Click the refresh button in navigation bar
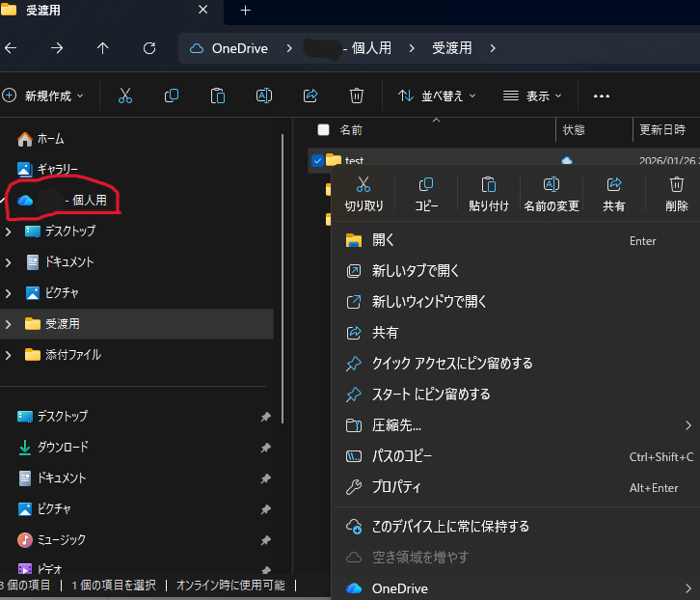The image size is (700, 600). [149, 48]
